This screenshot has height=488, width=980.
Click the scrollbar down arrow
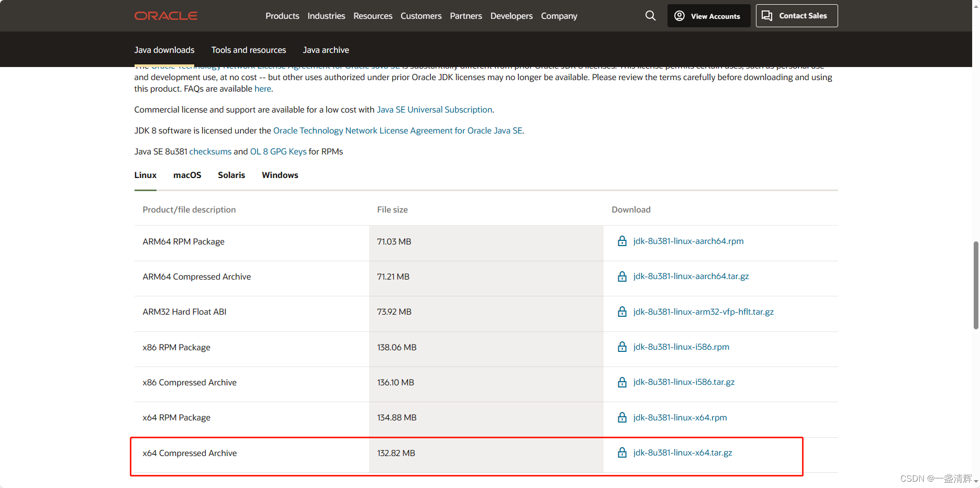click(976, 482)
